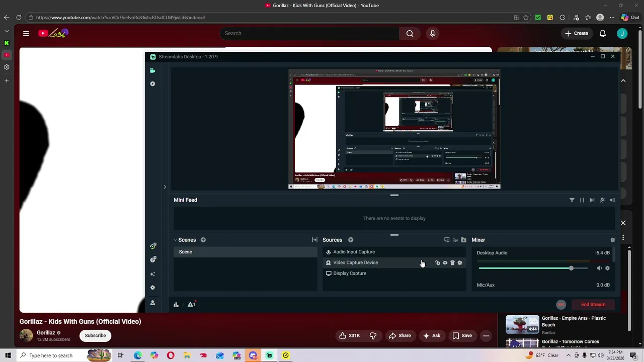Viewport: 644px width, 362px height.
Task: Open Microsoft Edge from taskbar
Action: tap(137, 355)
